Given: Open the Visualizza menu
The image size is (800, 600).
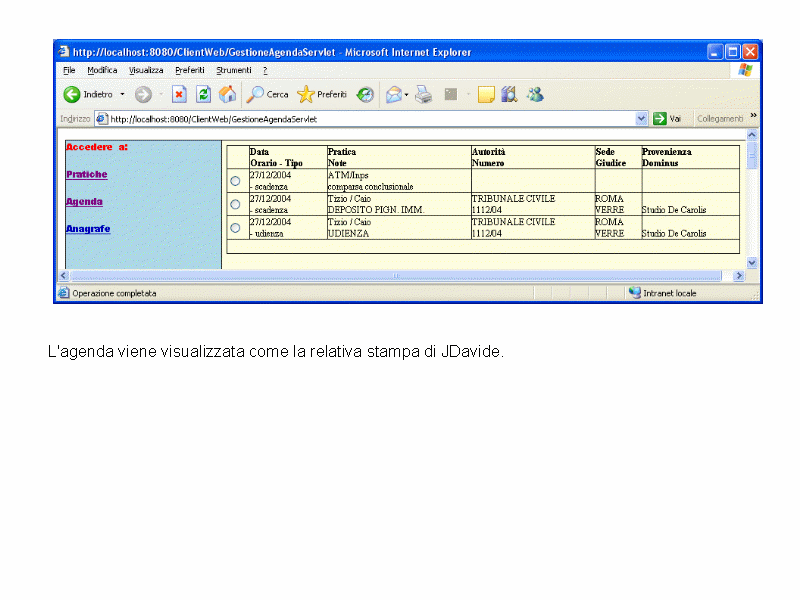Looking at the screenshot, I should (x=146, y=70).
